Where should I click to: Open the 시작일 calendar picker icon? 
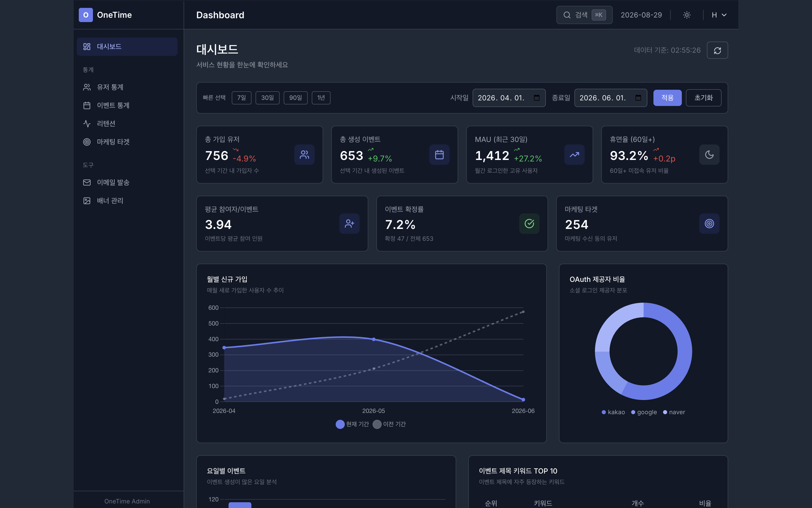[536, 98]
